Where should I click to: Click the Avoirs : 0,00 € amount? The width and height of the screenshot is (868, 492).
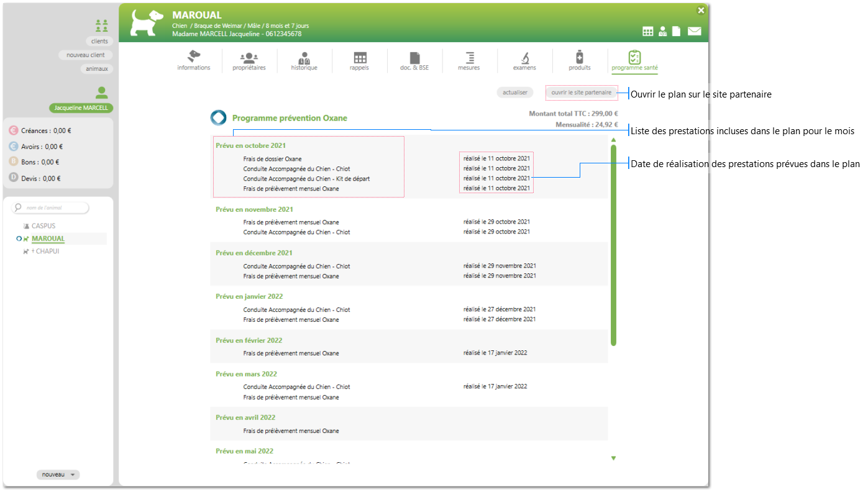coord(42,147)
